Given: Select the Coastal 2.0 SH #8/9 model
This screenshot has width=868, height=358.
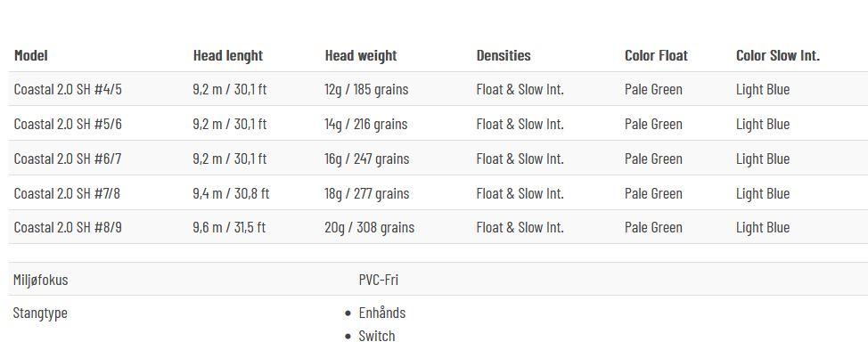Looking at the screenshot, I should tap(68, 227).
